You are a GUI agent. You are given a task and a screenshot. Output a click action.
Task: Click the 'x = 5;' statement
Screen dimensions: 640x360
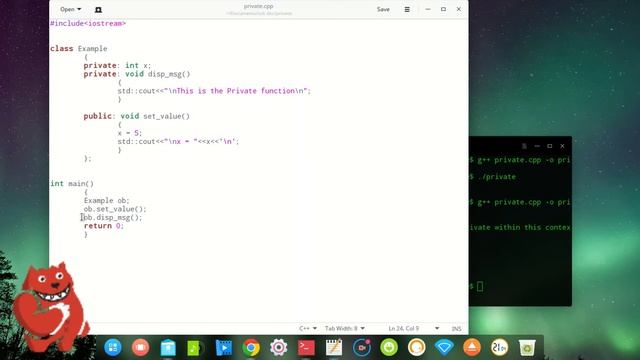coord(129,133)
